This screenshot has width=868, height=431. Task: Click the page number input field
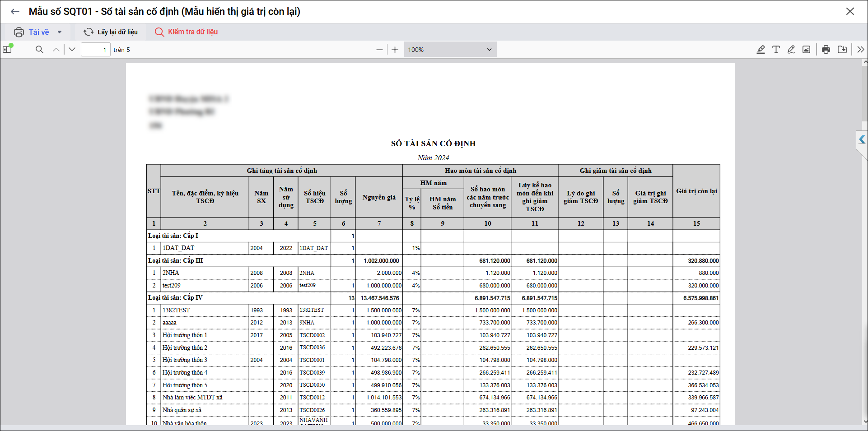pos(95,50)
